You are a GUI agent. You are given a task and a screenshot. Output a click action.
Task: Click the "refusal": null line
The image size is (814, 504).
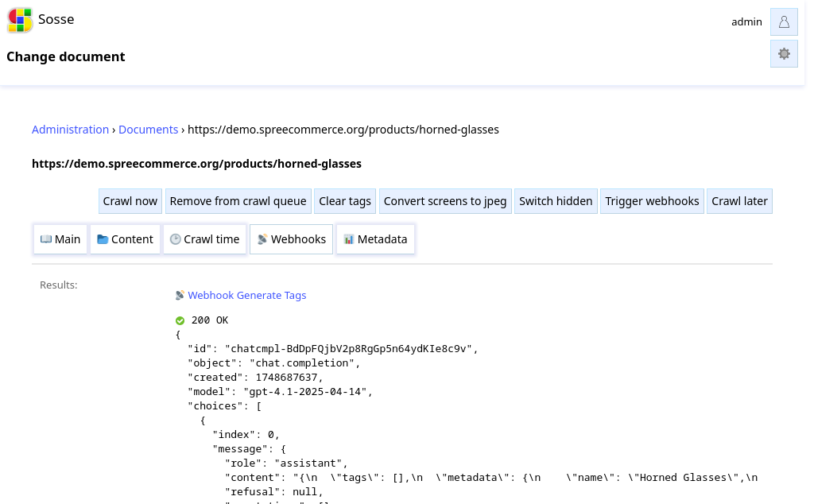point(274,492)
